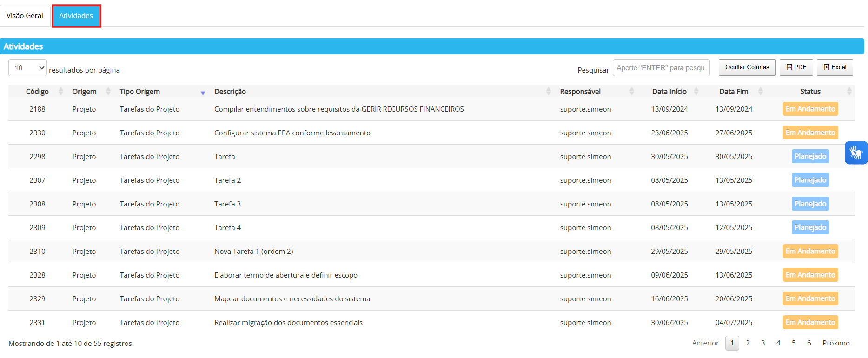Sort by Responsável column sort icon
This screenshot has height=358, width=868.
(632, 92)
